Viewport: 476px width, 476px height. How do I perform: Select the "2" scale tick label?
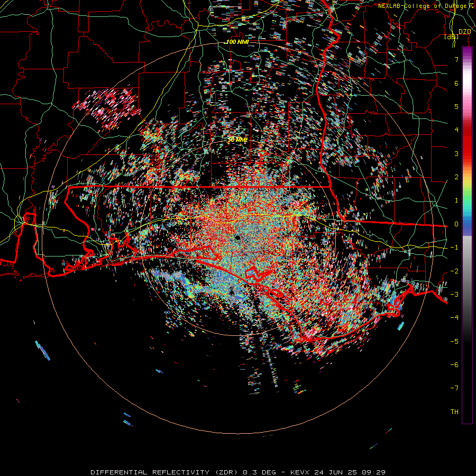coord(456,177)
